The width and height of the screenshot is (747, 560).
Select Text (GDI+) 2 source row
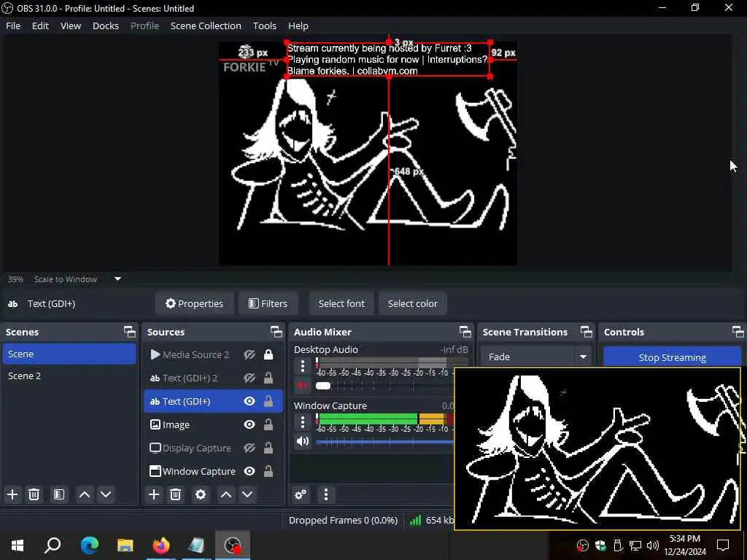[213, 378]
